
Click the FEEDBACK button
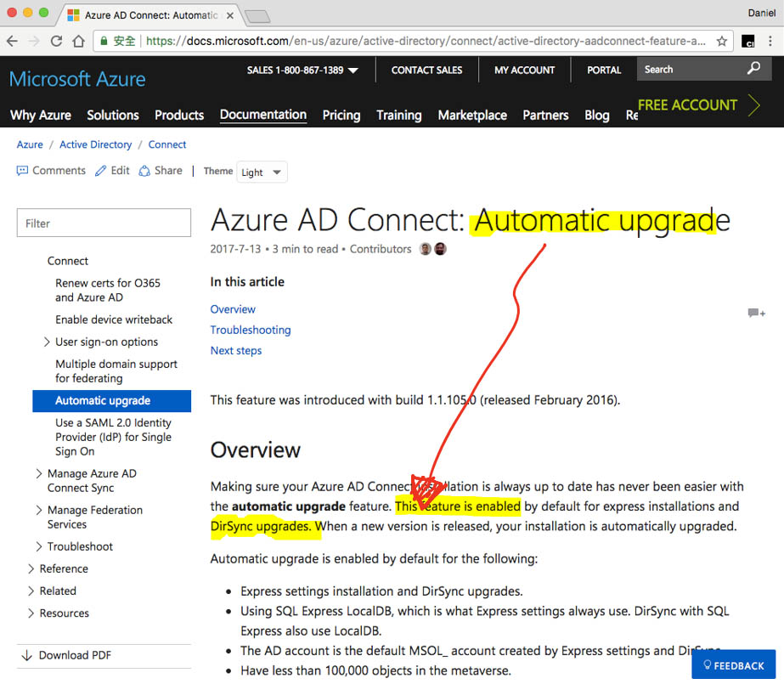pyautogui.click(x=734, y=664)
